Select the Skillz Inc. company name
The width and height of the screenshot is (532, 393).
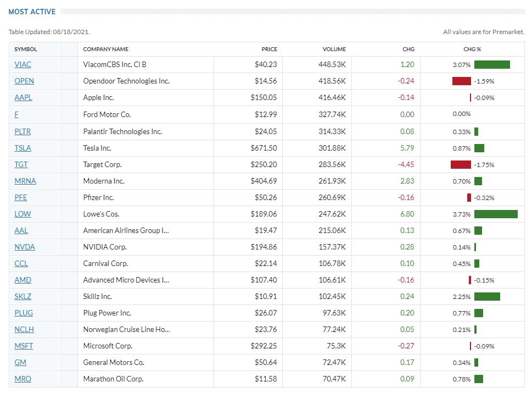click(97, 296)
